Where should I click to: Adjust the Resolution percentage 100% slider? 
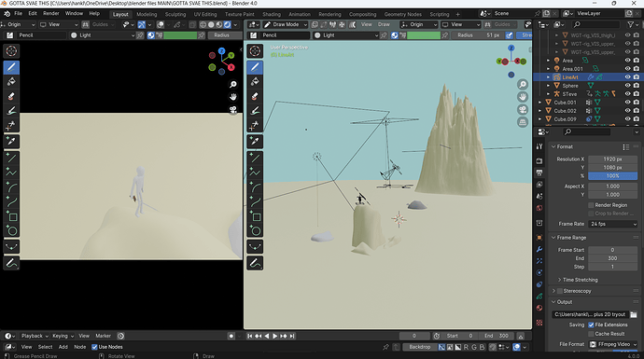point(613,175)
